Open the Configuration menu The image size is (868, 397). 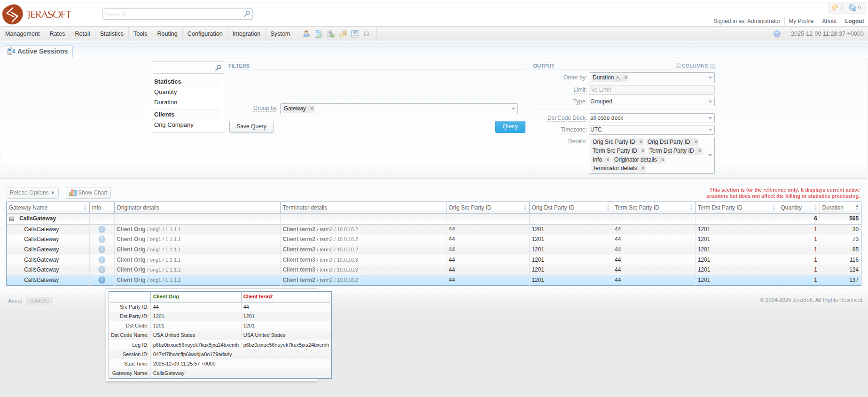click(205, 34)
